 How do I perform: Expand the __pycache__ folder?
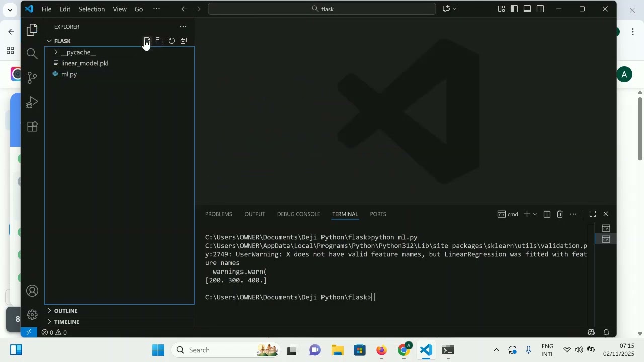119,52
